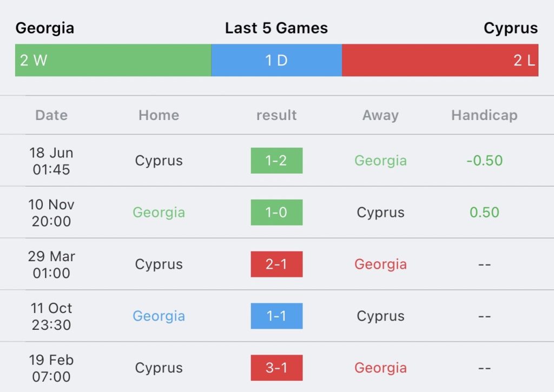Click the red 2 L bar segment
The width and height of the screenshot is (554, 392).
[440, 60]
